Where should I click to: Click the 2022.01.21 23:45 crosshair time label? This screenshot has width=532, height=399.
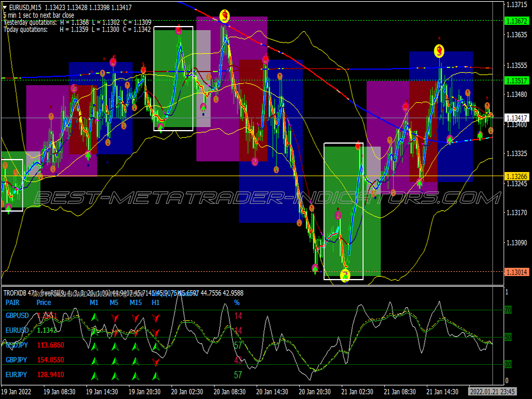tap(492, 391)
